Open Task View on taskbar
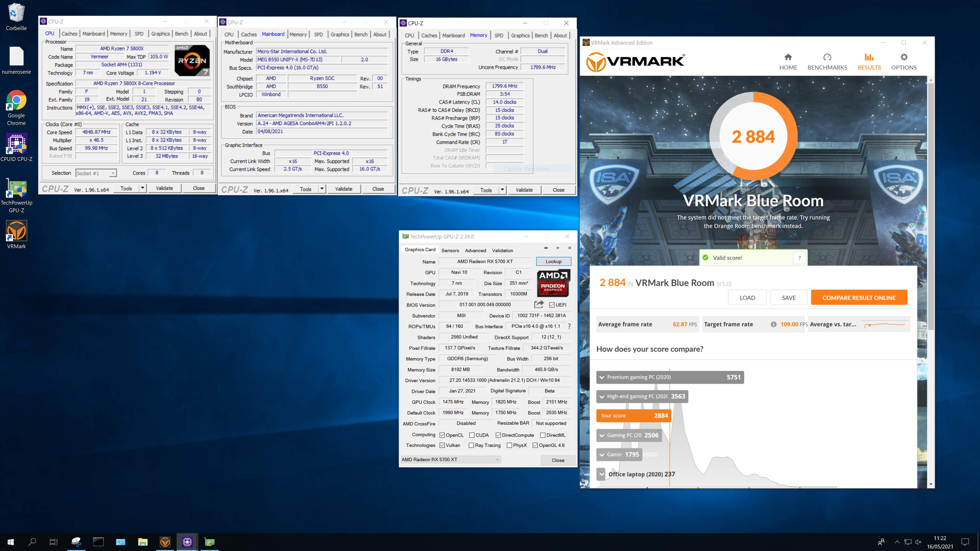The height and width of the screenshot is (551, 980). [54, 542]
